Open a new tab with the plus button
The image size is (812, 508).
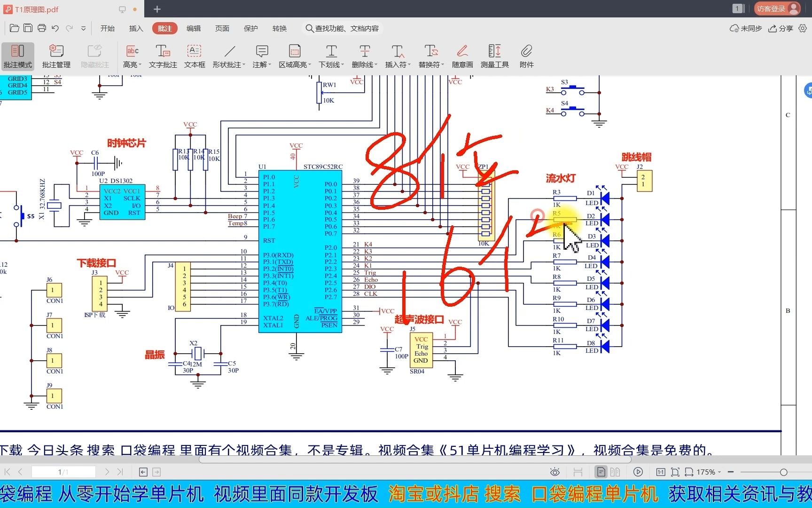(157, 9)
